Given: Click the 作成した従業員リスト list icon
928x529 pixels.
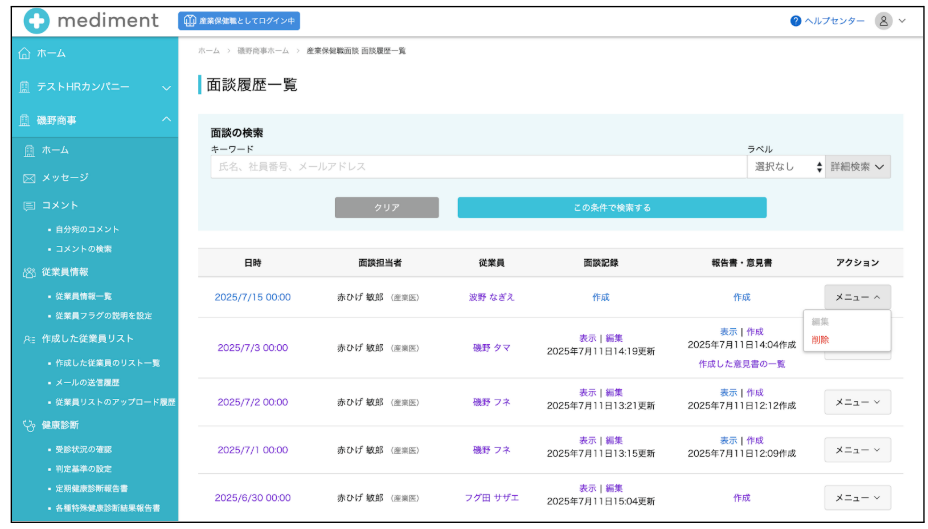Looking at the screenshot, I should [x=29, y=339].
